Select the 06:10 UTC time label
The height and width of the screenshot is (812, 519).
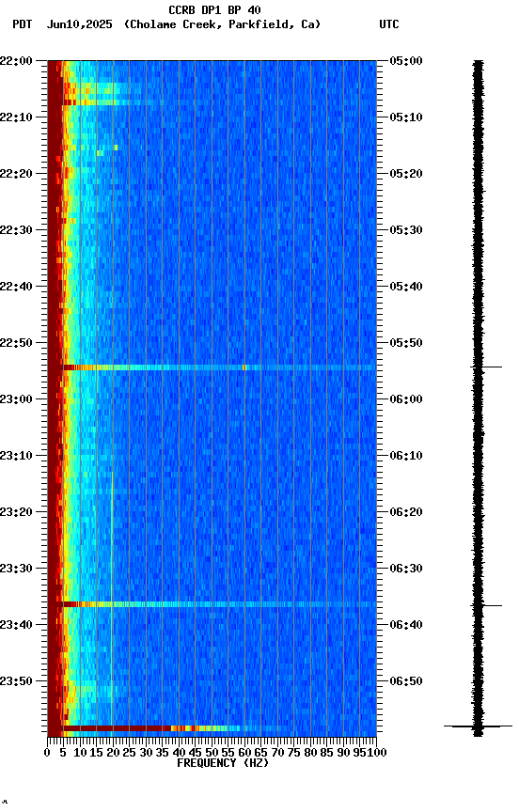[x=406, y=456]
